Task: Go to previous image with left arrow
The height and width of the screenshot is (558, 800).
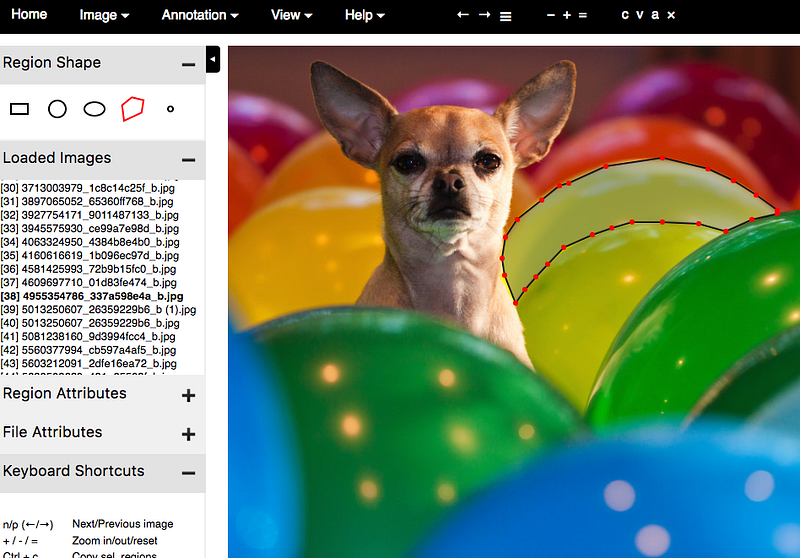Action: click(461, 15)
